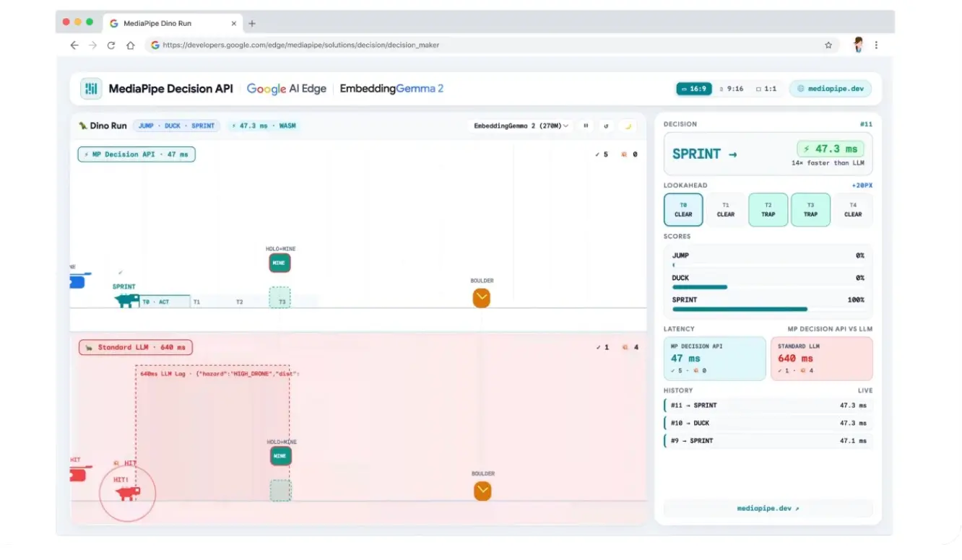Click the Standard LLM · 640 ms lane badge
The image size is (962, 560).
pos(136,347)
